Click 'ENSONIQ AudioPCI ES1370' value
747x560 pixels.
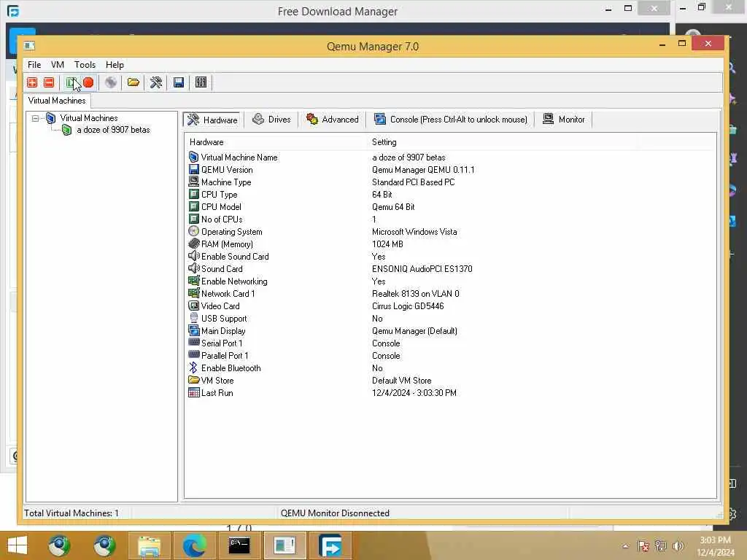pyautogui.click(x=422, y=269)
